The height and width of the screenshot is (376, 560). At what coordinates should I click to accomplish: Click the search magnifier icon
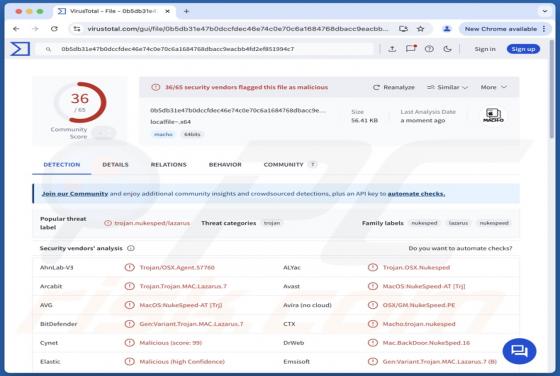coord(48,49)
